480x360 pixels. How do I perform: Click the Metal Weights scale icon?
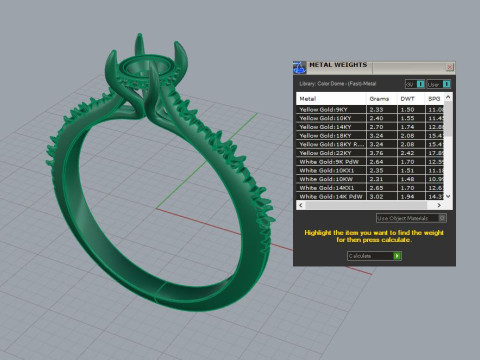pyautogui.click(x=299, y=68)
